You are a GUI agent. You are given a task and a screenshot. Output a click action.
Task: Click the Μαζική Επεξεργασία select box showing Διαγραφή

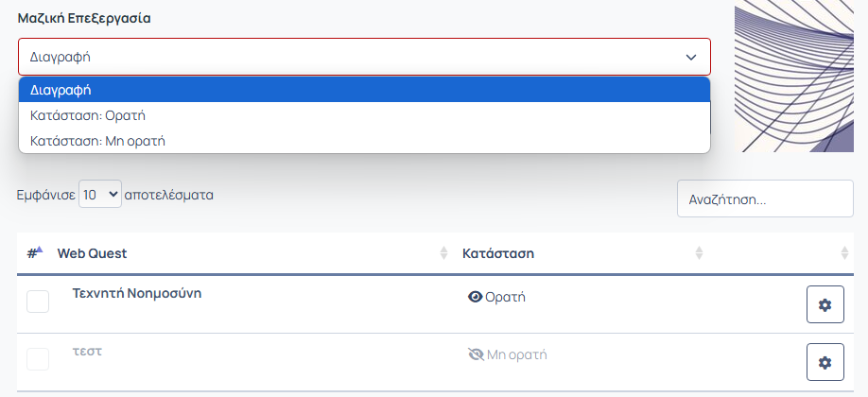tap(364, 57)
